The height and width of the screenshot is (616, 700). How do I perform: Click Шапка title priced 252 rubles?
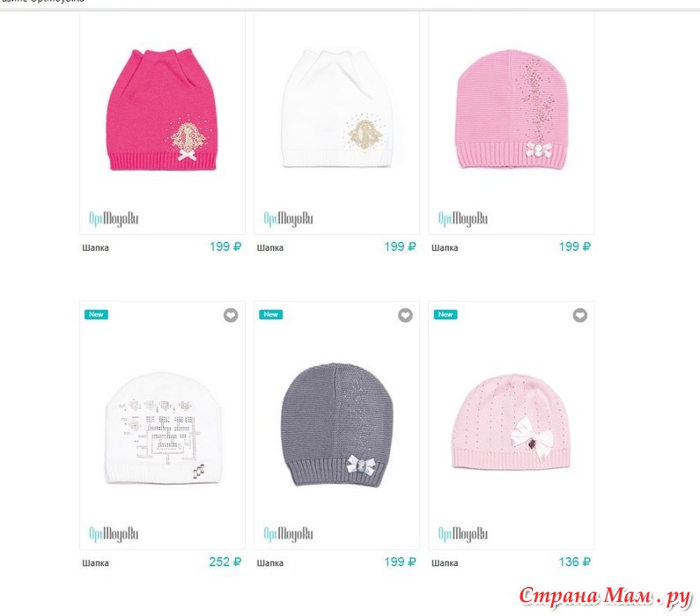pos(96,563)
